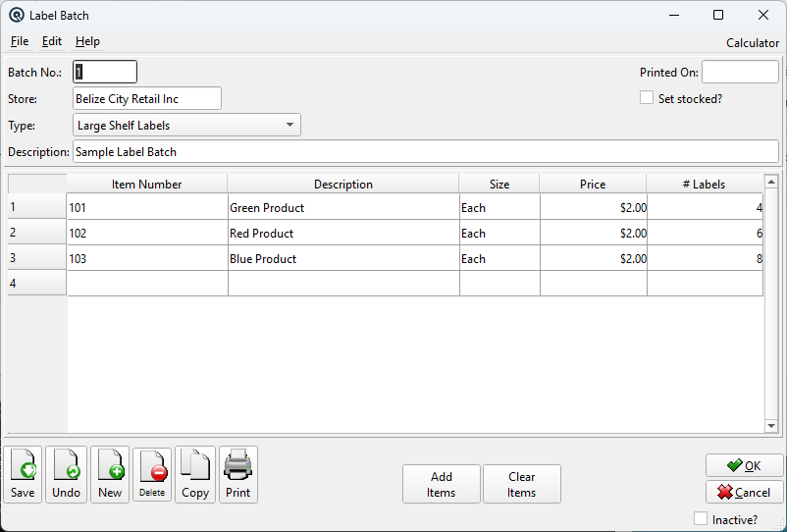Viewport: 787px width, 532px height.
Task: Select row header 4
Action: coord(37,283)
